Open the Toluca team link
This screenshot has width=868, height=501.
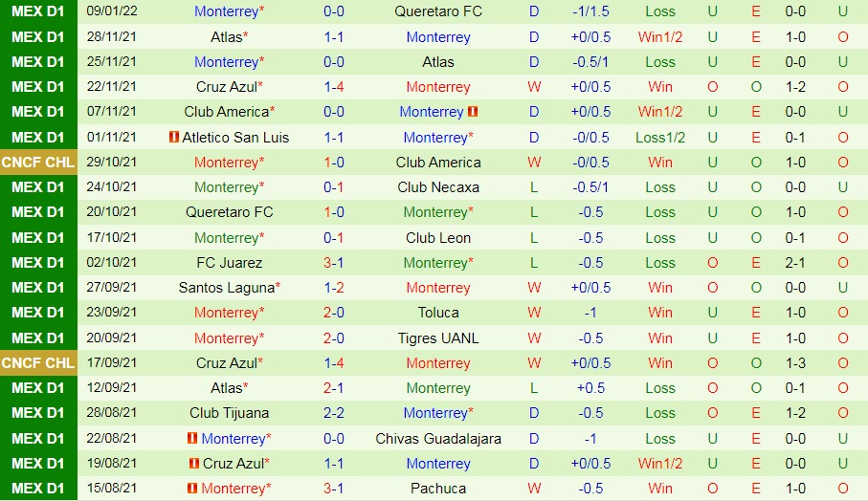437,313
